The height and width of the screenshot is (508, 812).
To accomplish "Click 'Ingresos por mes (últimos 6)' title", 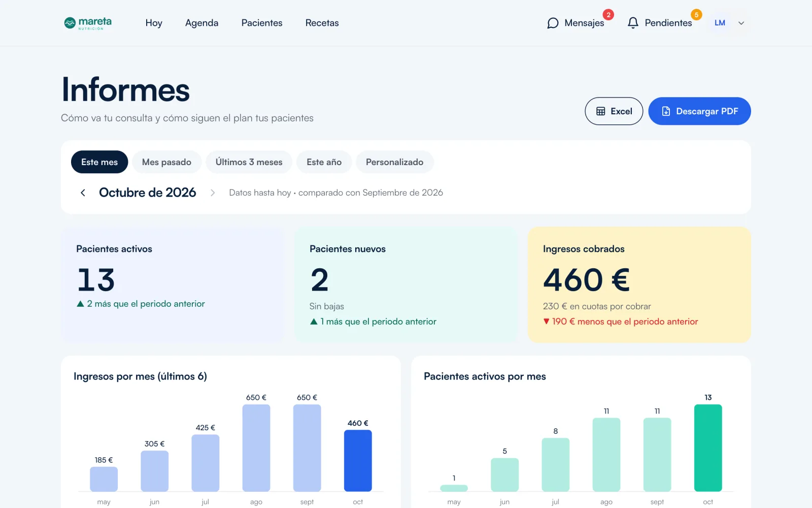I will (140, 376).
